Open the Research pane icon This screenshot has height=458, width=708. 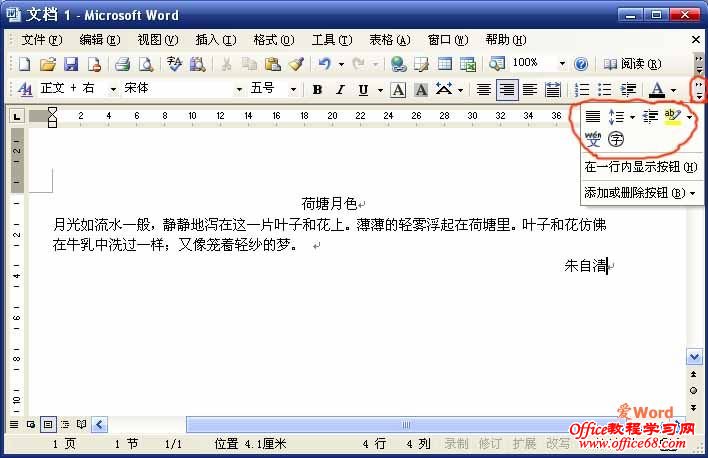(x=197, y=64)
